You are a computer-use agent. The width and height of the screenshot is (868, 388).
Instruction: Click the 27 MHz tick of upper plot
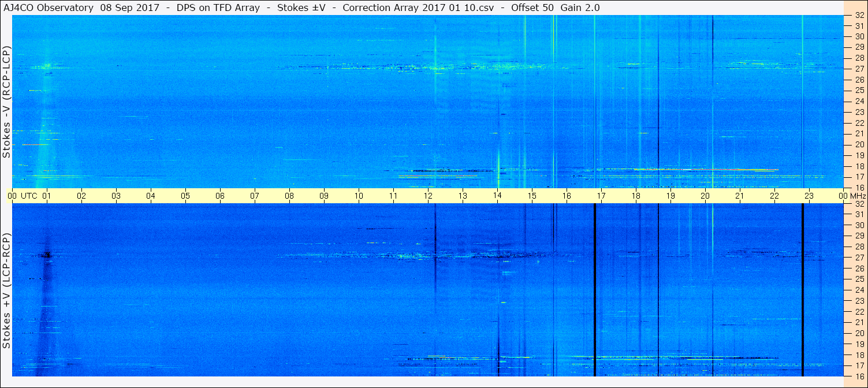click(859, 69)
